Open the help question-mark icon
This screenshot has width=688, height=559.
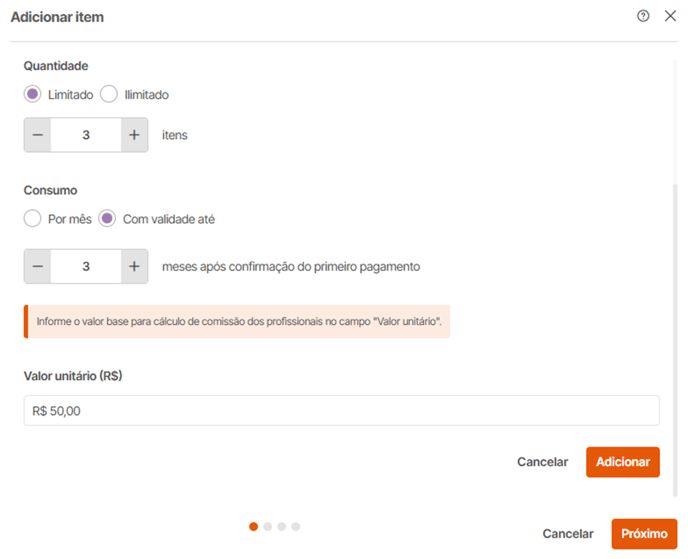pos(643,16)
